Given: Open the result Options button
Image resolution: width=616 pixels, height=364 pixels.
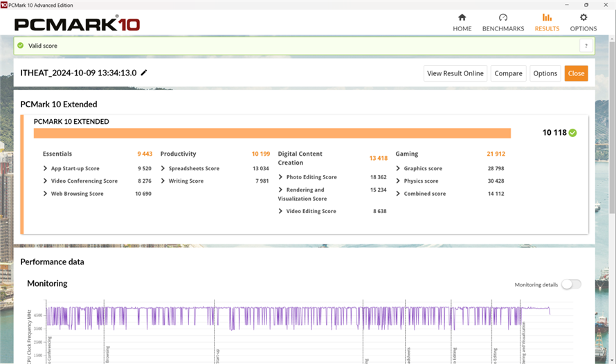Looking at the screenshot, I should (x=545, y=73).
